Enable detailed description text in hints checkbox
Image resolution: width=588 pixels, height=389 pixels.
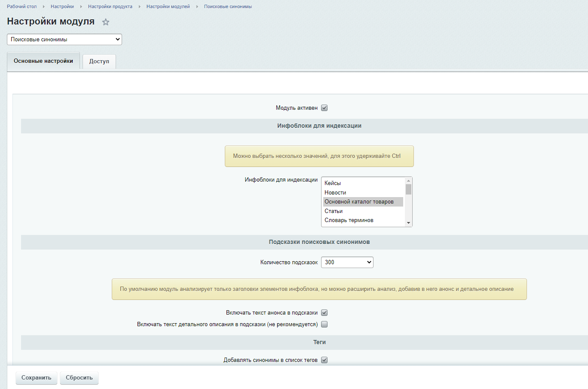tap(325, 324)
